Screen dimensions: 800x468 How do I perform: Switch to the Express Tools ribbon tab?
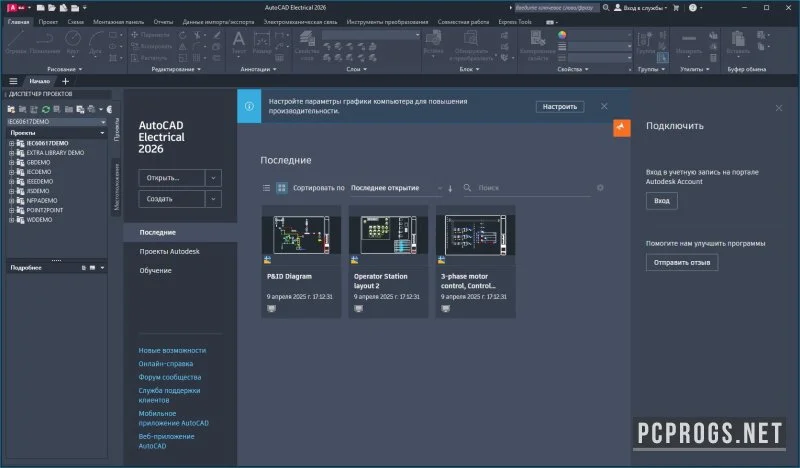point(515,22)
